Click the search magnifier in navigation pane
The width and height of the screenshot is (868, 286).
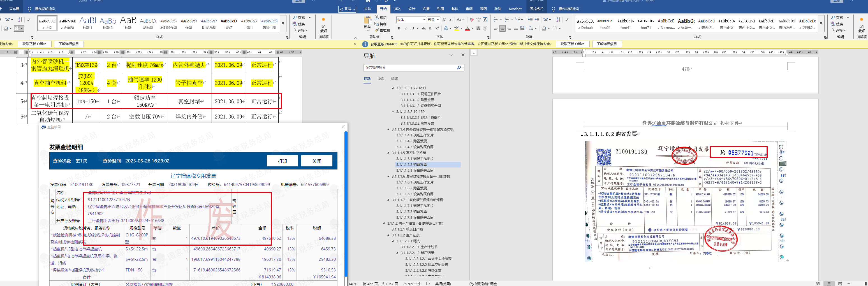coord(459,68)
